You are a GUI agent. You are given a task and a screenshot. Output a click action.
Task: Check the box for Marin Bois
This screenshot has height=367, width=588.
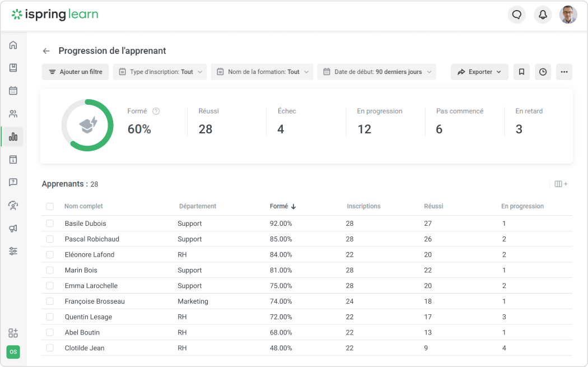coord(50,270)
